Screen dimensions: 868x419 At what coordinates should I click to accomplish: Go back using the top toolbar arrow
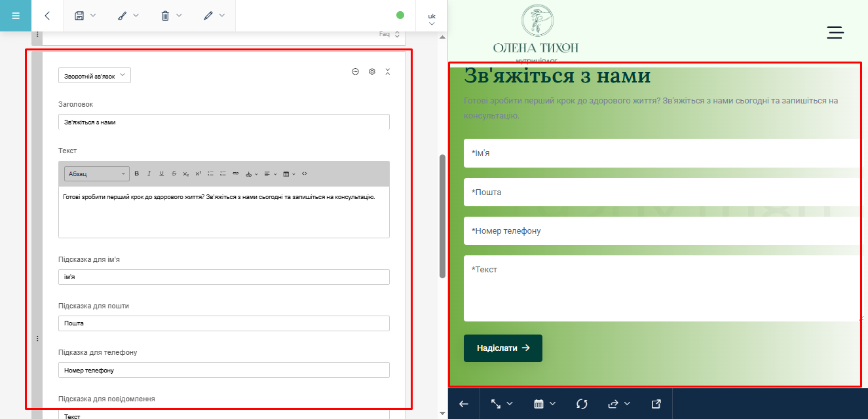[47, 16]
